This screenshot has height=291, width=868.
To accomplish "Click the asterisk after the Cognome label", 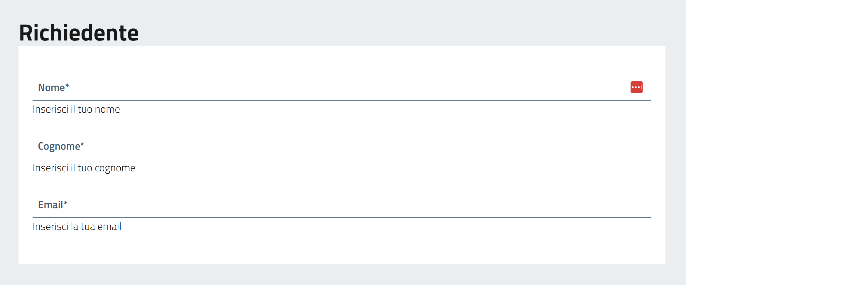I will [82, 145].
